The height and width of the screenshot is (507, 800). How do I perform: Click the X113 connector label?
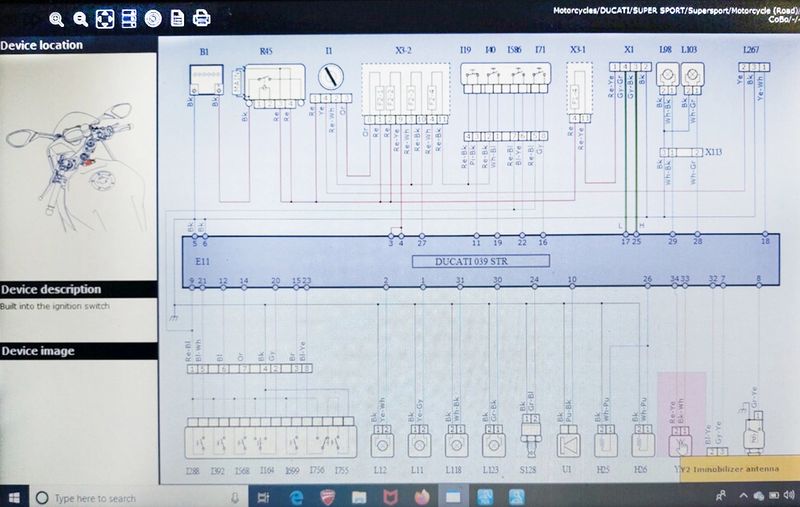click(x=713, y=152)
